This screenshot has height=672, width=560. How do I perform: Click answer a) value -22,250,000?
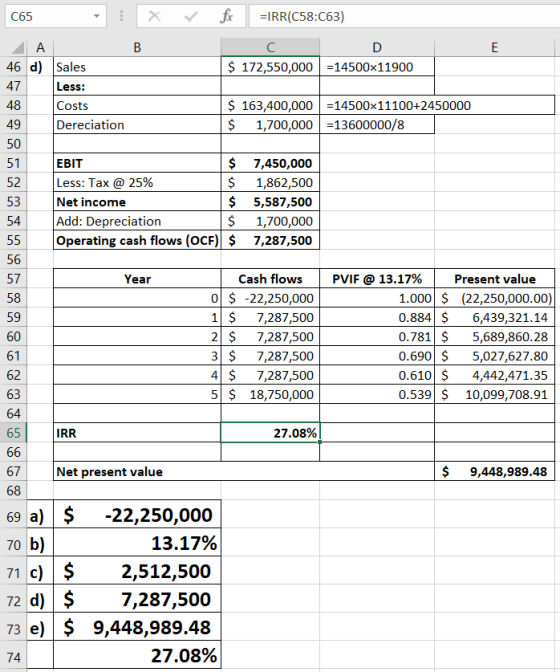[x=137, y=515]
